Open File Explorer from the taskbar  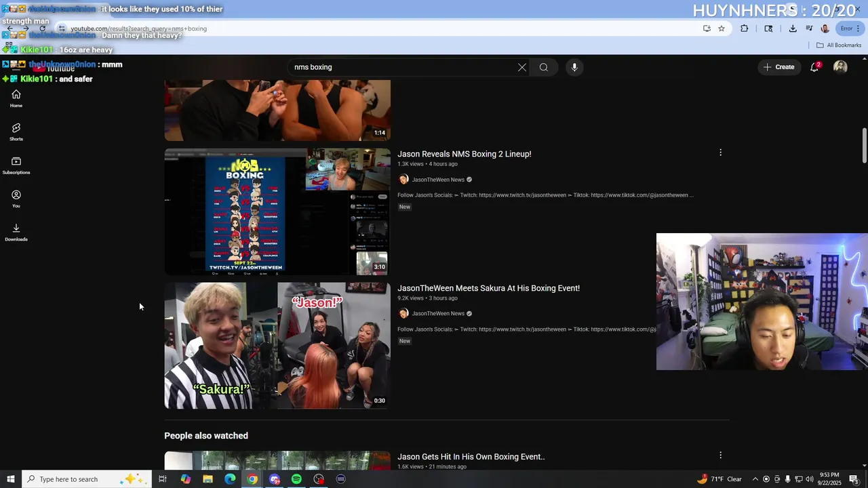[x=208, y=479]
